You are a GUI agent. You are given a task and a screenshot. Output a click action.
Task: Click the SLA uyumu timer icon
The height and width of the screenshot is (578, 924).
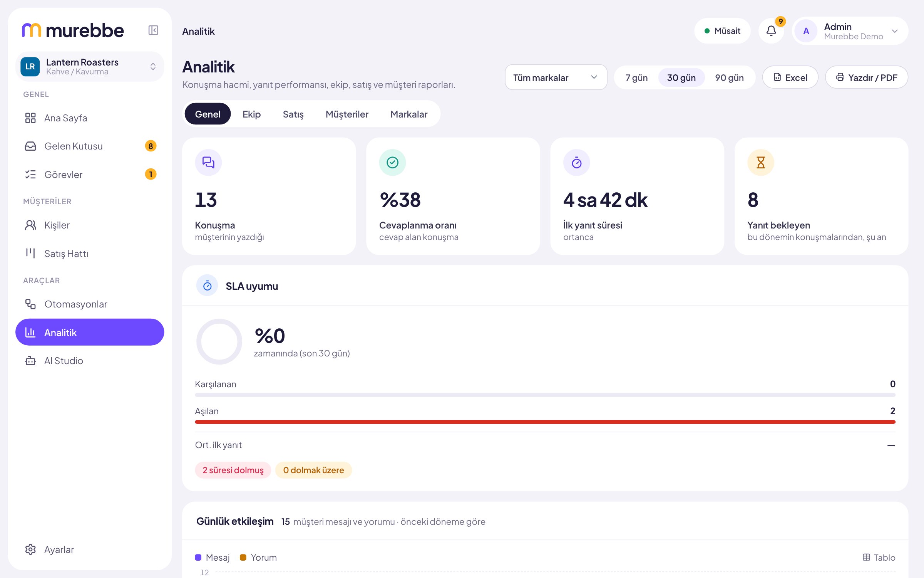click(207, 286)
